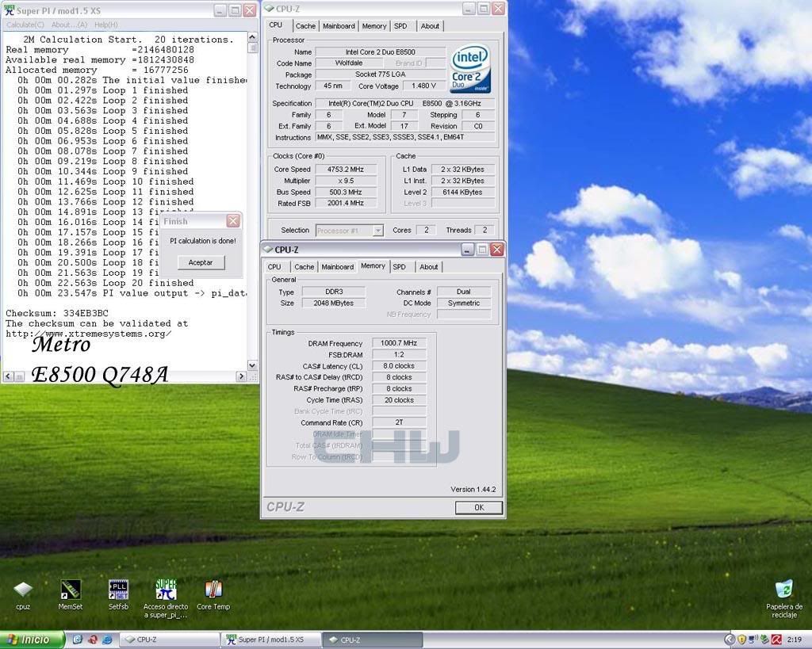The width and height of the screenshot is (812, 649).
Task: Click the Rated FSB 2001.4 MHz value
Action: (x=346, y=204)
